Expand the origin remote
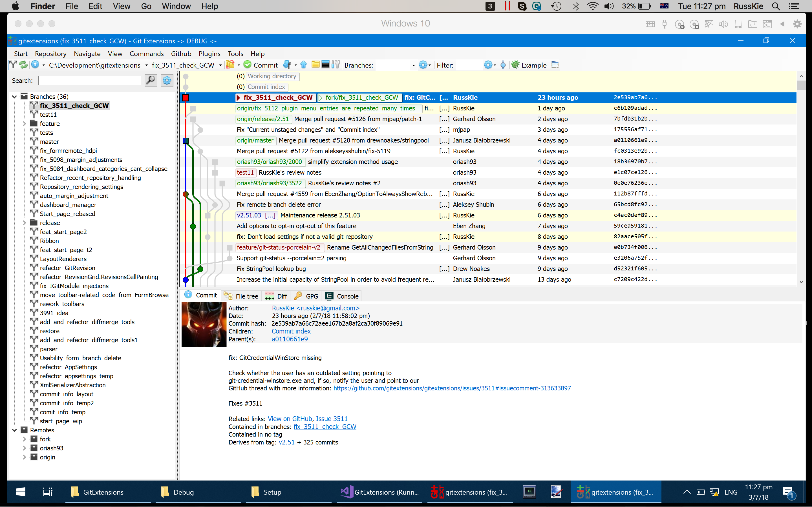This screenshot has width=812, height=507. tap(24, 457)
